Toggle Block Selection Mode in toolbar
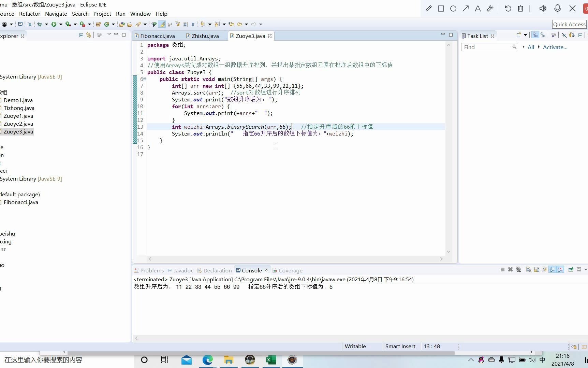The image size is (588, 368). coord(185,24)
